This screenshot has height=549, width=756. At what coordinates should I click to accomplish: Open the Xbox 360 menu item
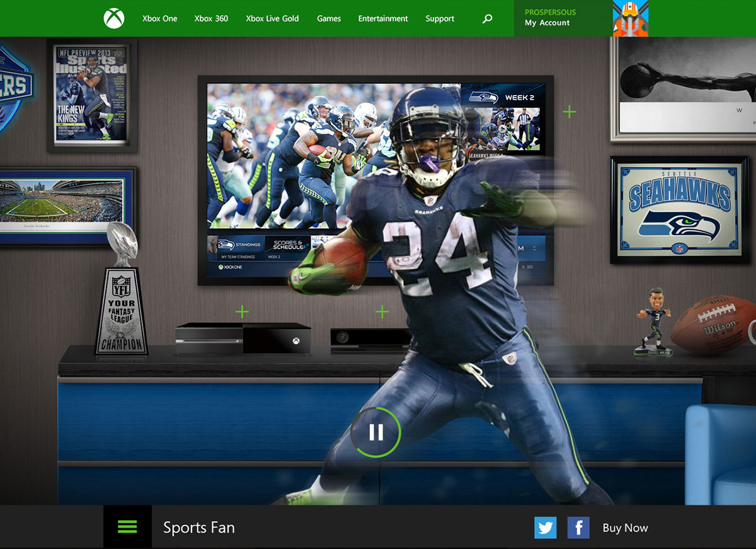(x=211, y=19)
